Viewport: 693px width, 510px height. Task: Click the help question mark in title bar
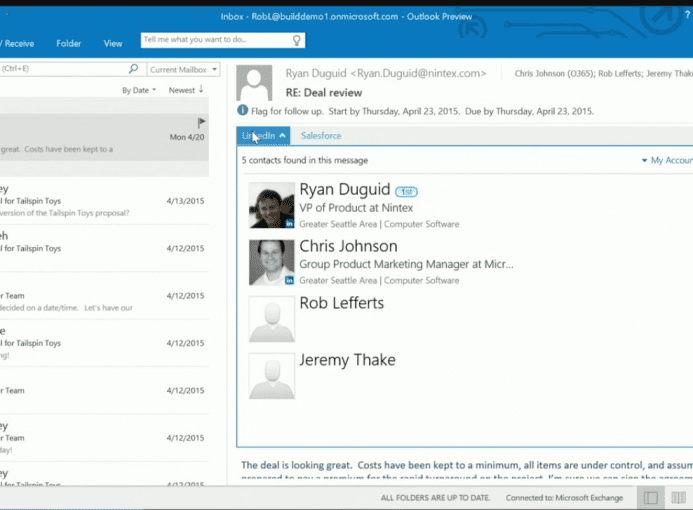pos(687,15)
